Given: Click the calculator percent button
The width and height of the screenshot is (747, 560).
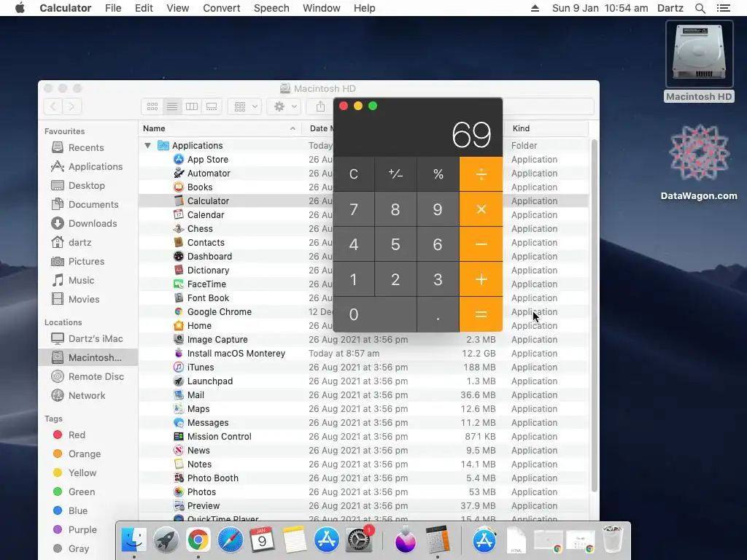Looking at the screenshot, I should click(438, 174).
